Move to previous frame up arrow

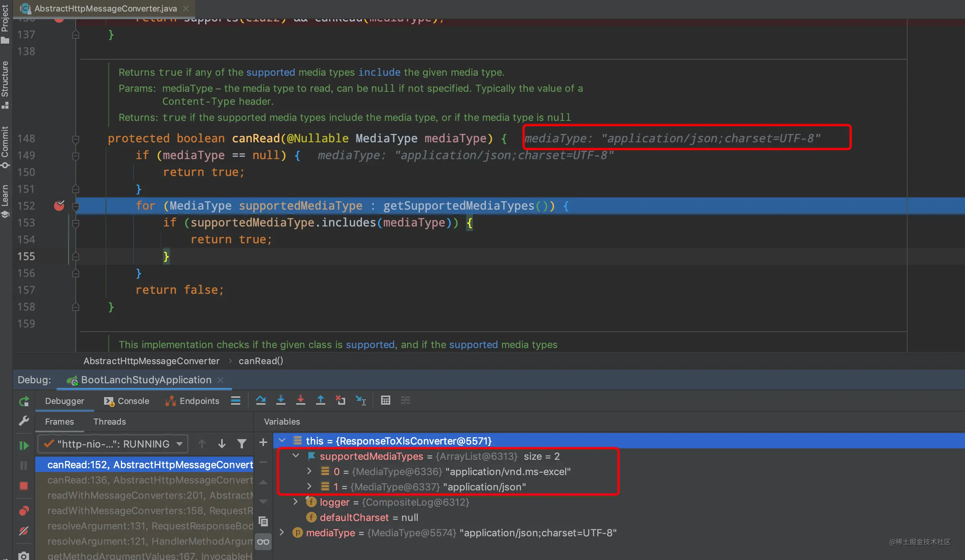click(202, 444)
